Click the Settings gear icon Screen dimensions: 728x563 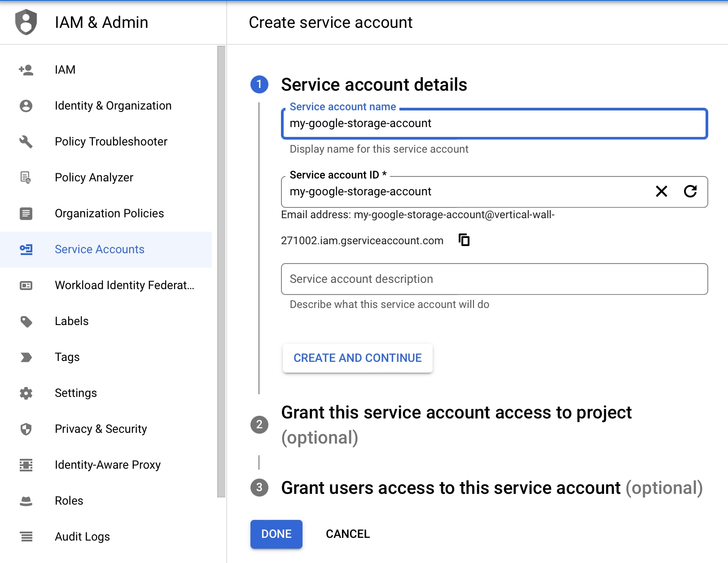tap(26, 393)
